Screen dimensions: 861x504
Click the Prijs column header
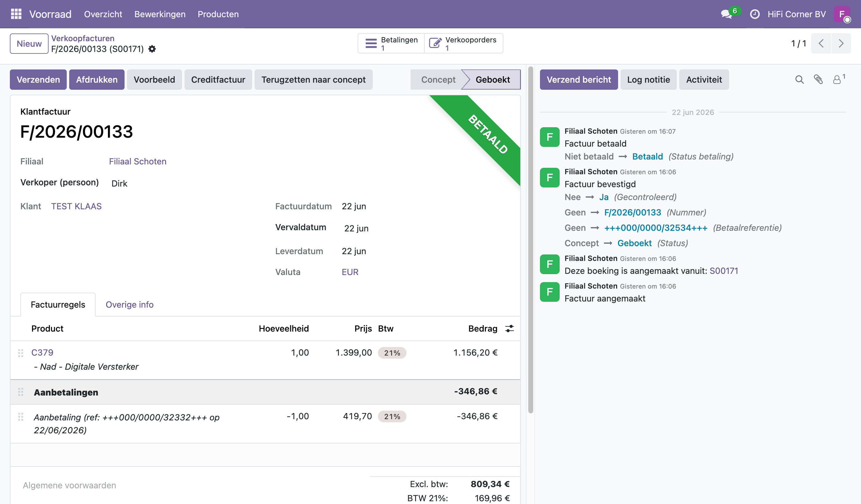[363, 329]
